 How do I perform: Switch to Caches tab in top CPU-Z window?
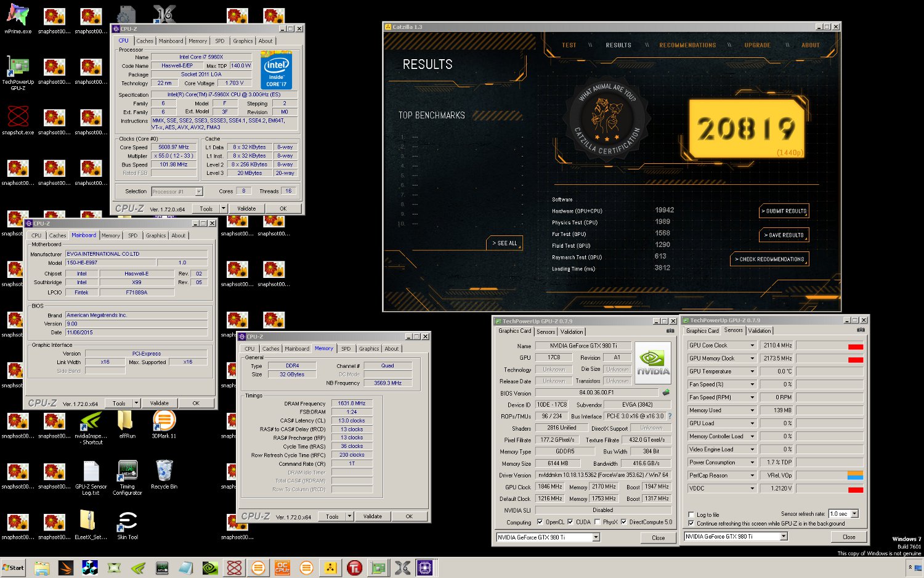pyautogui.click(x=145, y=41)
